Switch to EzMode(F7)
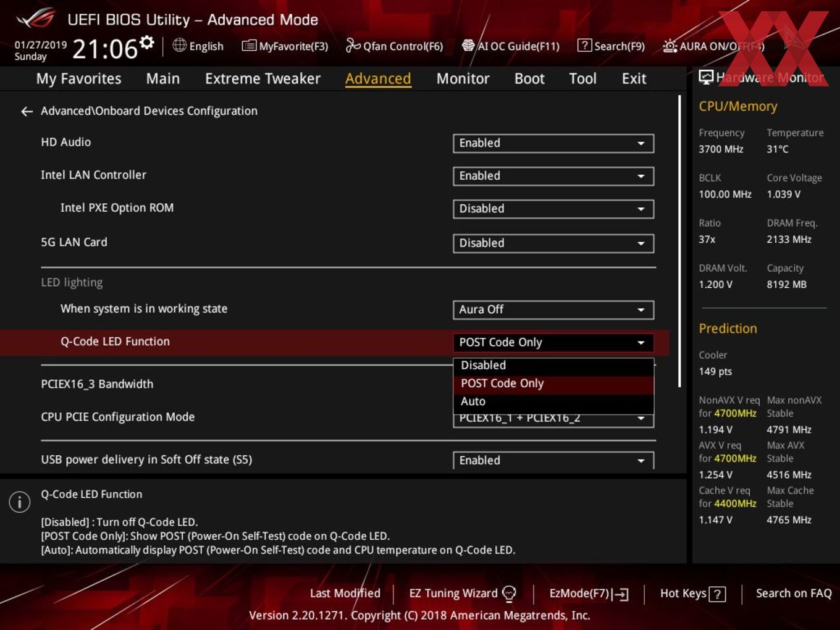The image size is (840, 630). click(579, 594)
